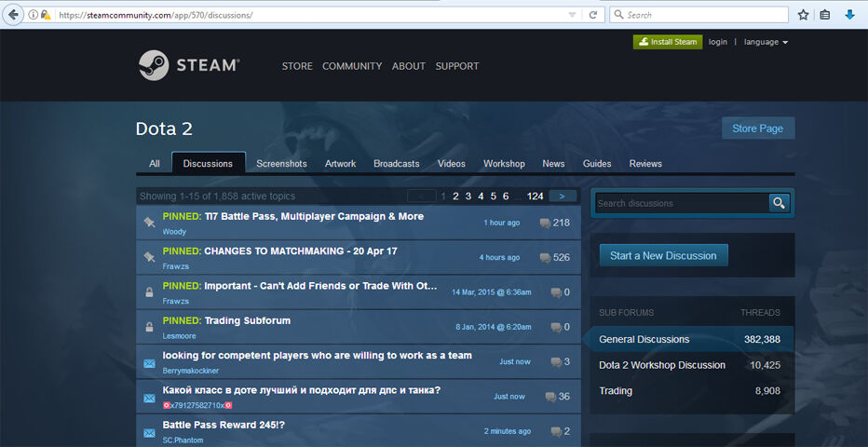Switch to the Workshop tab
868x447 pixels.
coord(504,164)
